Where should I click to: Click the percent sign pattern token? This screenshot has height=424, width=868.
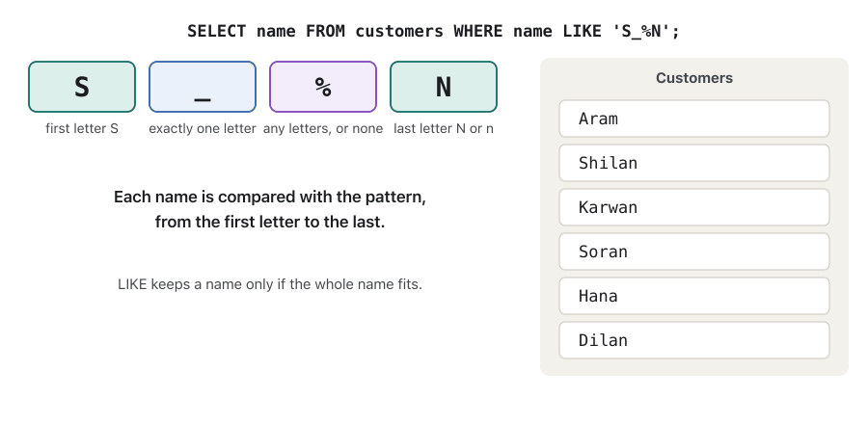pos(323,87)
